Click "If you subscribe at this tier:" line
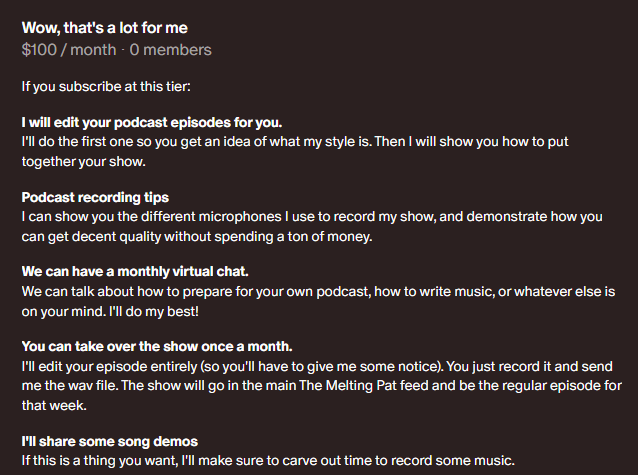 point(106,87)
